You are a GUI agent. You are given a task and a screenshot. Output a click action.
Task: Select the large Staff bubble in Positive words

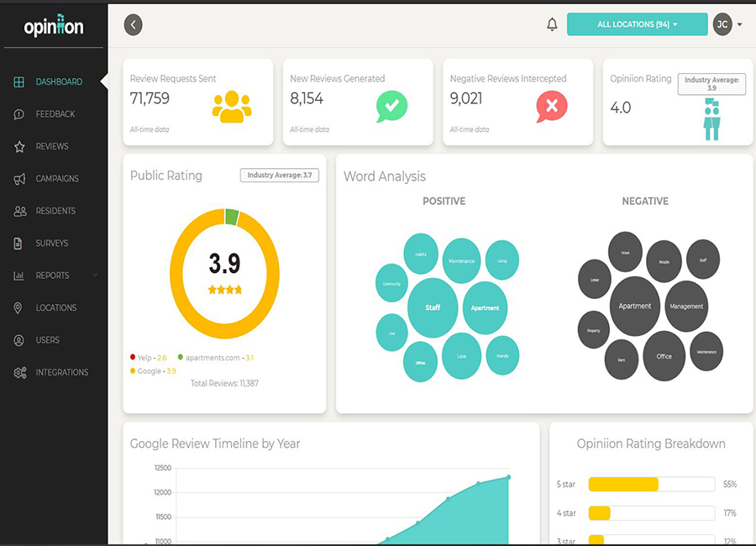(x=433, y=307)
